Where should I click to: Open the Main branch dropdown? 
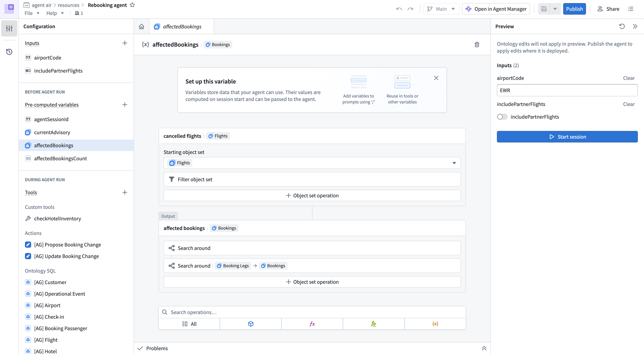click(441, 9)
